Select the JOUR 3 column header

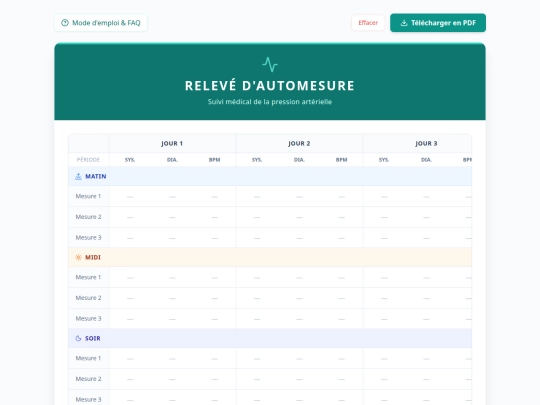point(417,143)
